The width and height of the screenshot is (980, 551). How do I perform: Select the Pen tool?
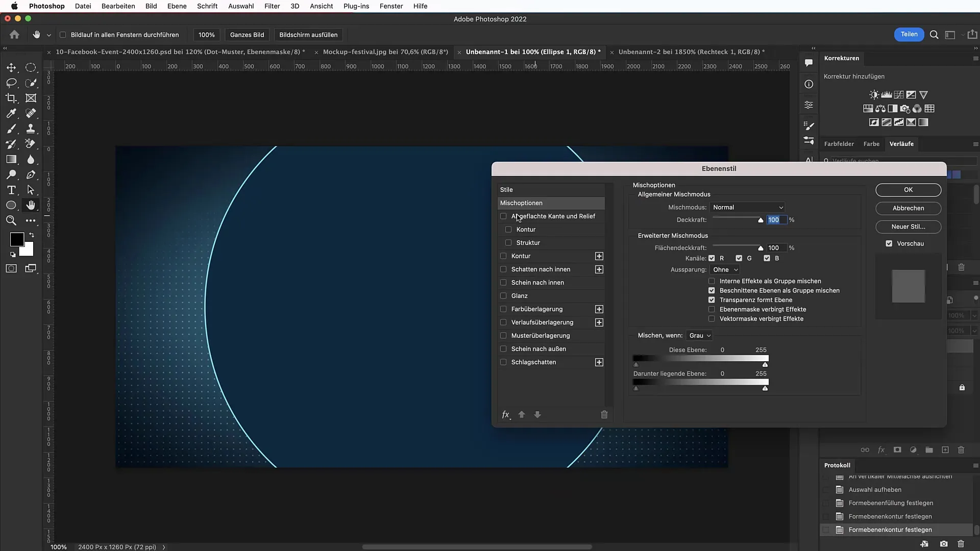coord(31,174)
